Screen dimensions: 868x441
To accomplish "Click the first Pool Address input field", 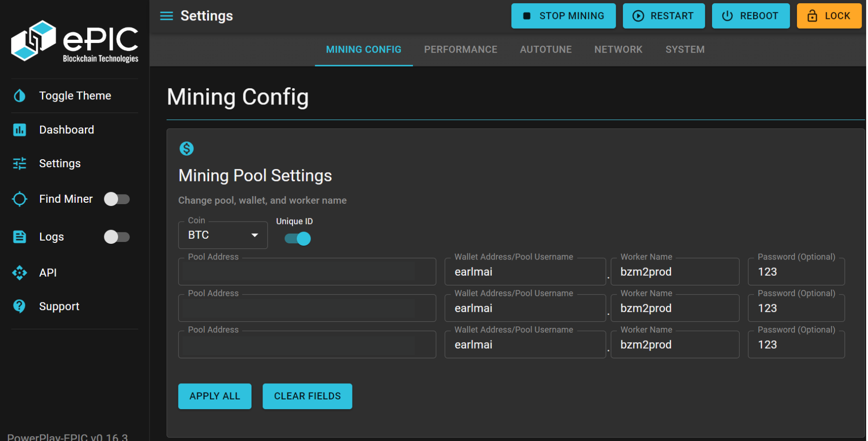I will (306, 272).
